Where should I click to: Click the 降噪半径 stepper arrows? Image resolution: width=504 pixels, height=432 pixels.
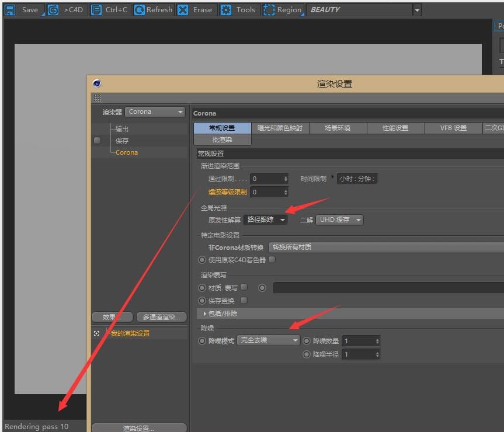click(377, 354)
